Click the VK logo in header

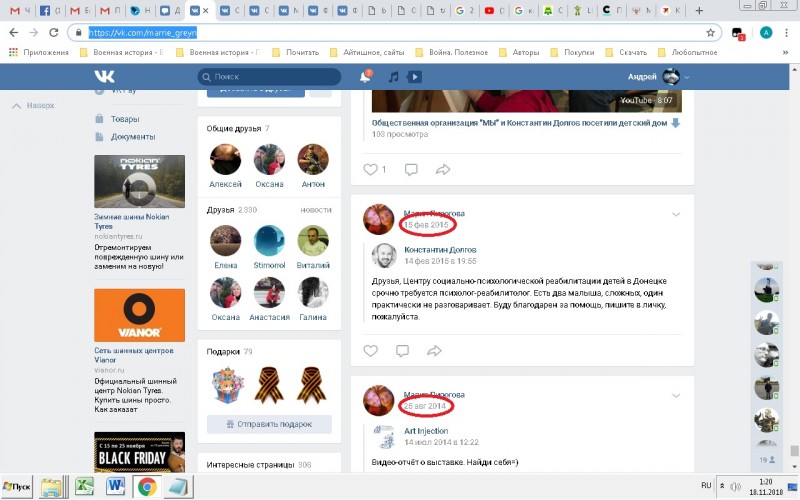104,77
